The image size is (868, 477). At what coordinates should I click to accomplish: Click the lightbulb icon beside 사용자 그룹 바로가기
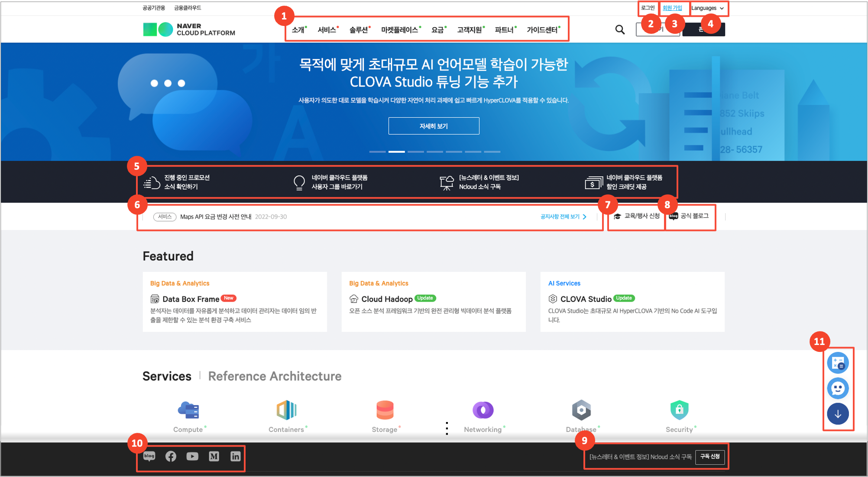(299, 182)
